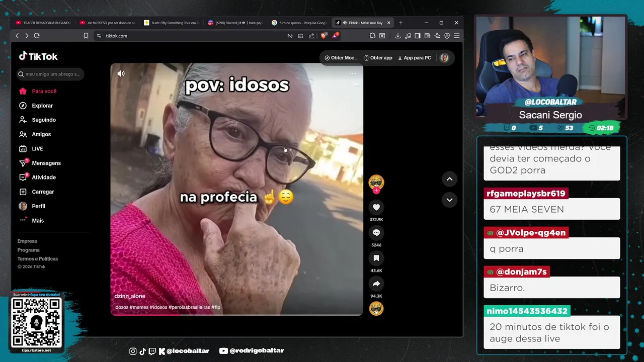
Task: Switch to Discord tab
Action: pos(235,23)
